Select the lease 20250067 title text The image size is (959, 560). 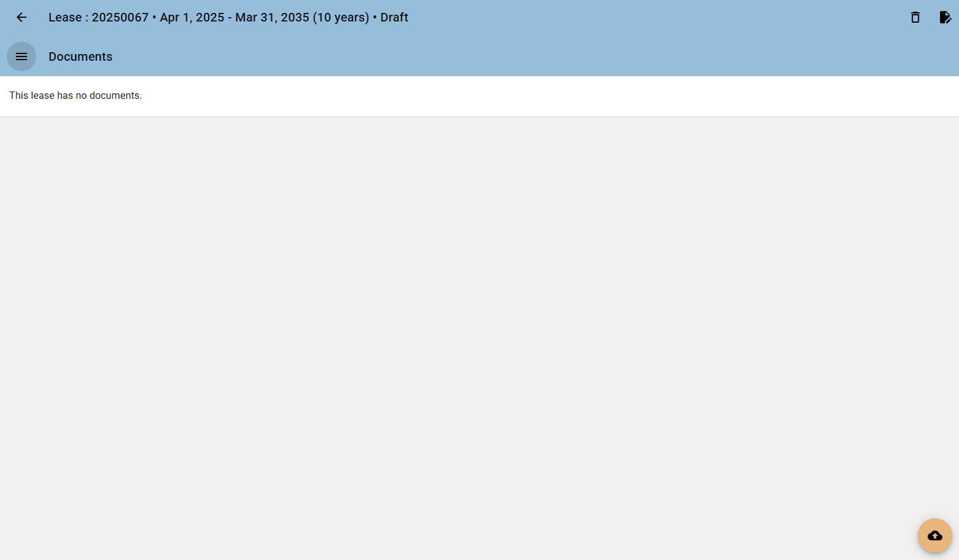(x=228, y=17)
